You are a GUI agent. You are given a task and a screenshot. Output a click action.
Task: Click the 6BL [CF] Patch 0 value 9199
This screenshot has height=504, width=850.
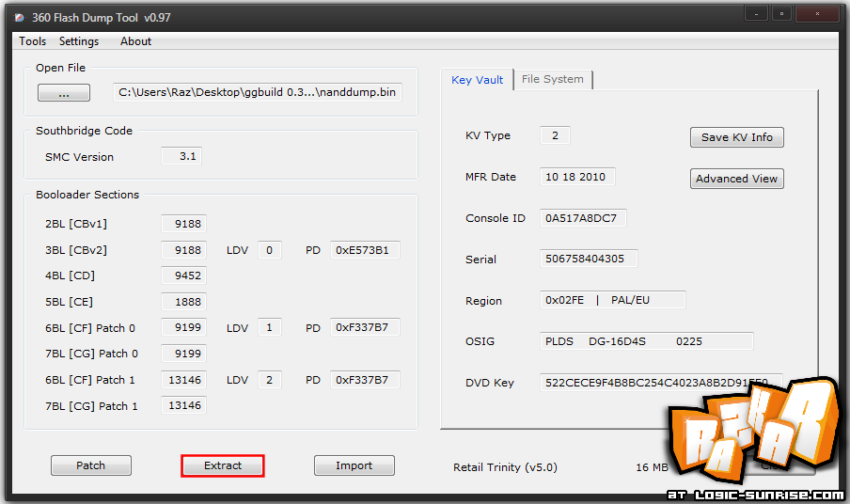point(183,327)
